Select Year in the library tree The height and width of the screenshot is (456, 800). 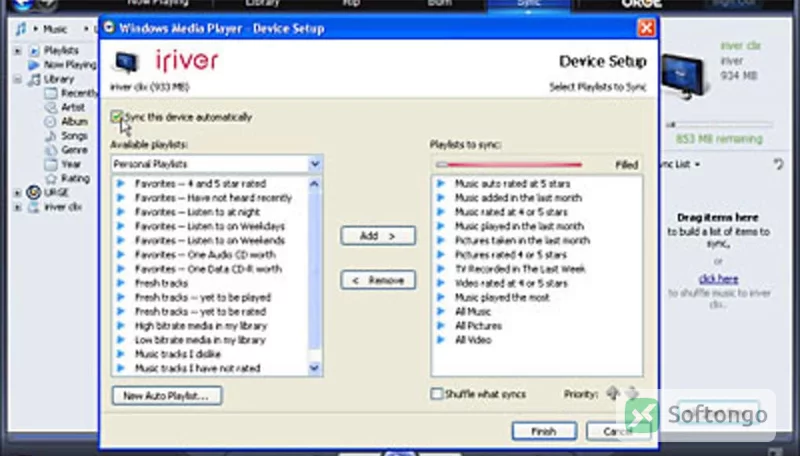pos(71,164)
